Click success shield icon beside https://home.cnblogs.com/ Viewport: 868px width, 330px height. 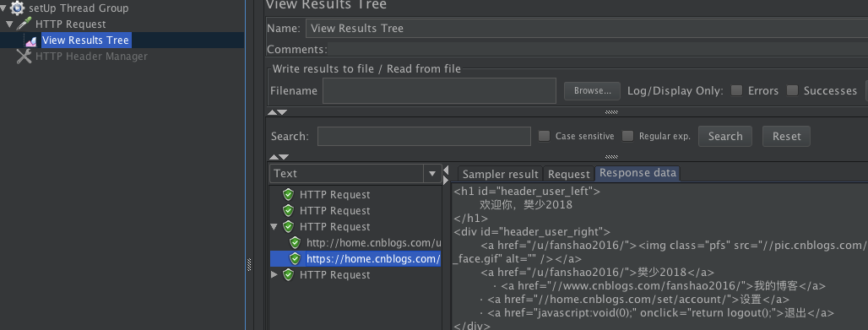(295, 258)
